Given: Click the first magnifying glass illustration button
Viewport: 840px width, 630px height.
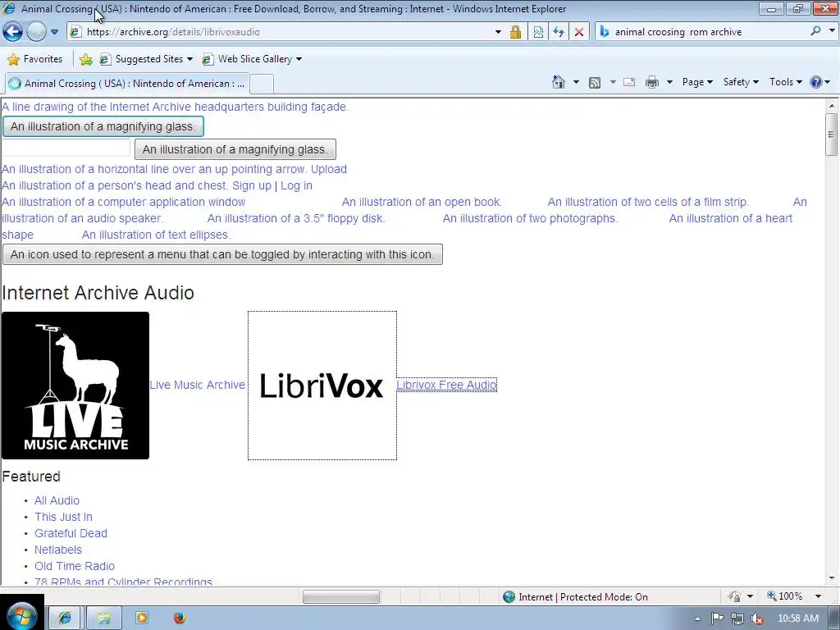Looking at the screenshot, I should 103,126.
